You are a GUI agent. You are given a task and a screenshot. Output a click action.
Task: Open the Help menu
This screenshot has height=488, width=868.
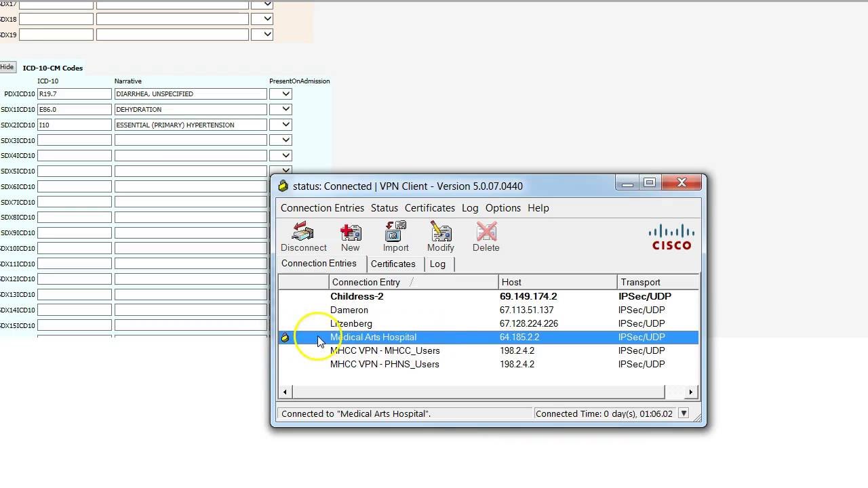point(538,208)
